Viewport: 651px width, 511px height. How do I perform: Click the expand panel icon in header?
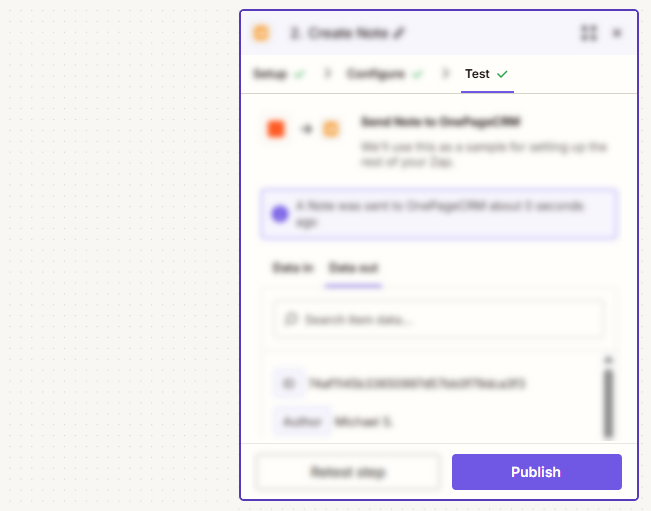pyautogui.click(x=588, y=33)
